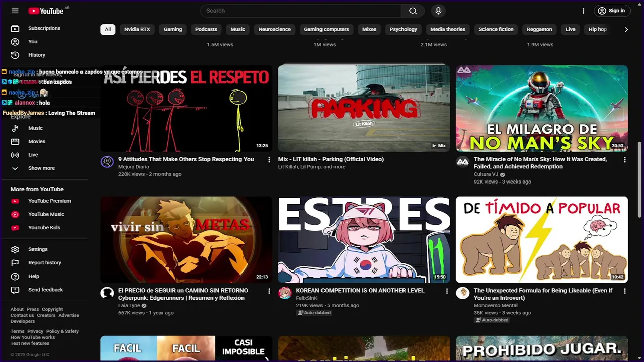Select the Live filter chip
644x362 pixels.
(x=570, y=29)
